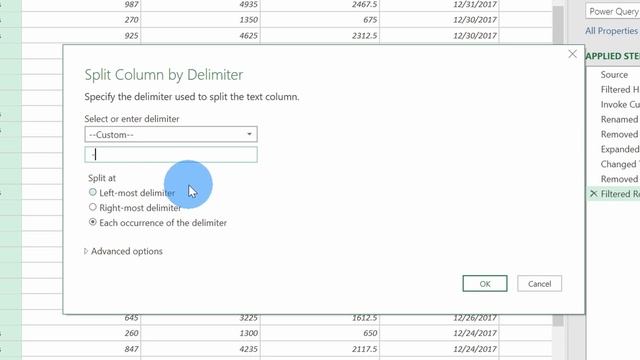Screen dimensions: 640x360
Task: Click cell with value 4625
Action: [200, 36]
